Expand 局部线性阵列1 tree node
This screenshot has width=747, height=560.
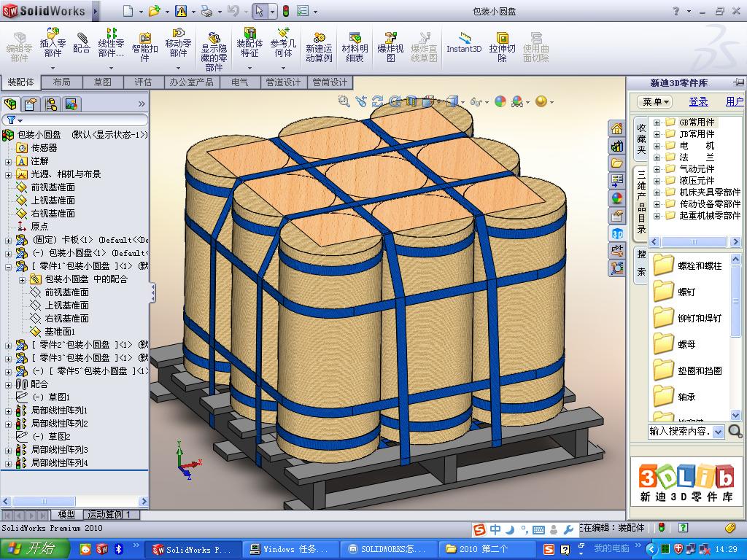click(8, 411)
